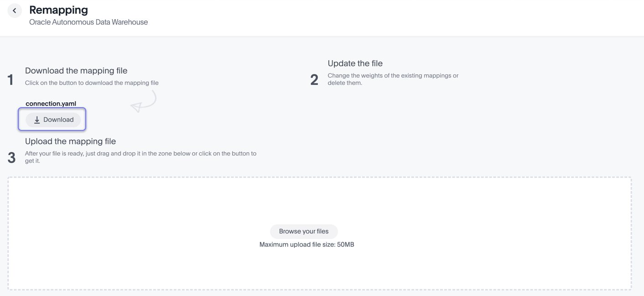Image resolution: width=644 pixels, height=296 pixels.
Task: Click the step 1 heading Download the mapping file
Action: click(76, 70)
